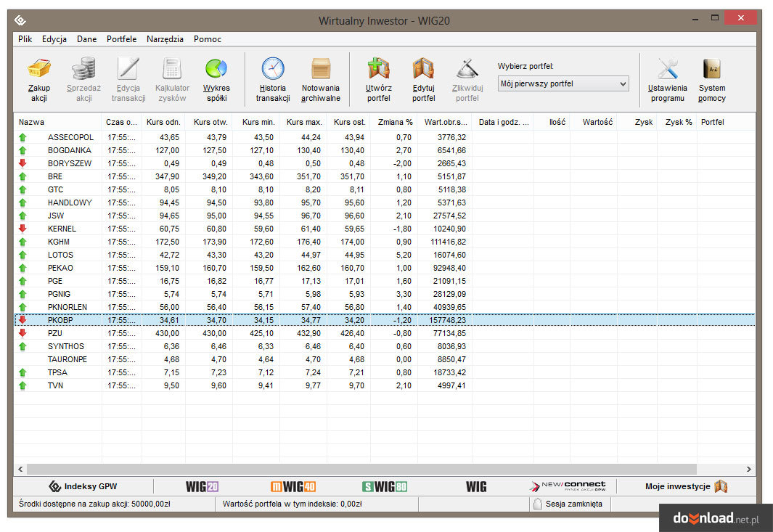Image resolution: width=773 pixels, height=532 pixels.
Task: Open Ustawienia programu tools icon
Action: tap(668, 68)
